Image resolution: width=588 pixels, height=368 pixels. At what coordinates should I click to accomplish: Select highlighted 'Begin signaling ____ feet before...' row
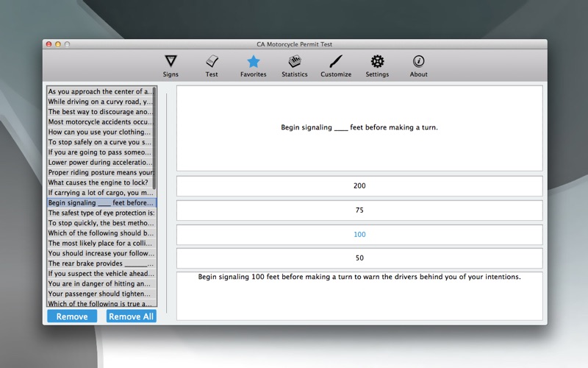coord(101,203)
